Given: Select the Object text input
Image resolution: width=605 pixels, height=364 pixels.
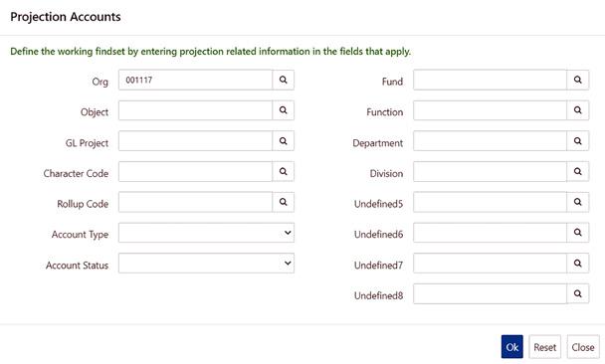Looking at the screenshot, I should 195,110.
